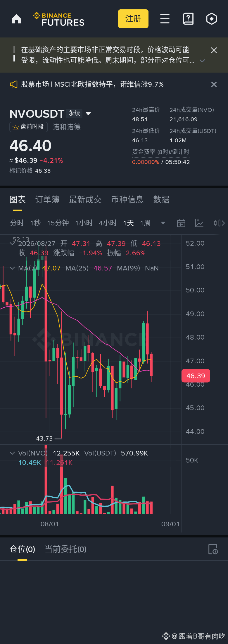
Task: Close the stock market announcement
Action: pyautogui.click(x=214, y=84)
